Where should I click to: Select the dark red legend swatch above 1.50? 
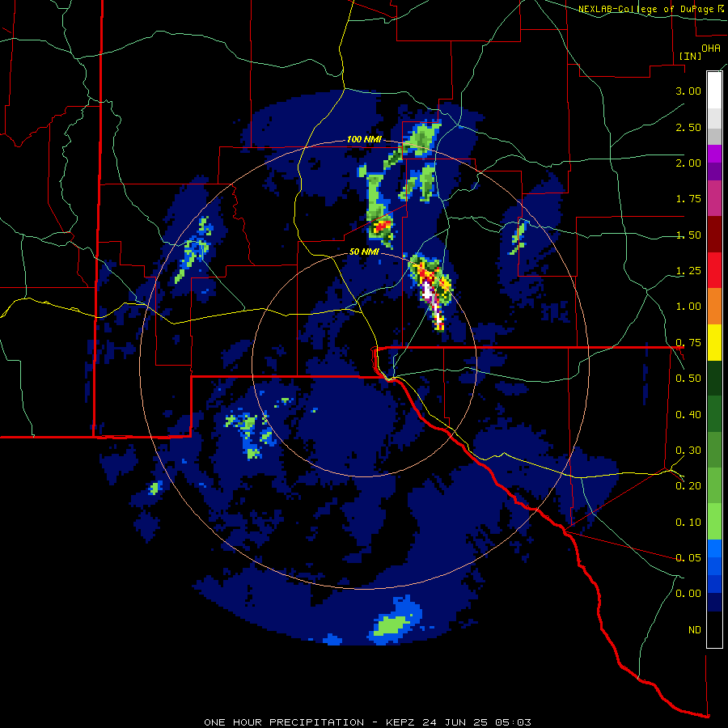[x=714, y=235]
